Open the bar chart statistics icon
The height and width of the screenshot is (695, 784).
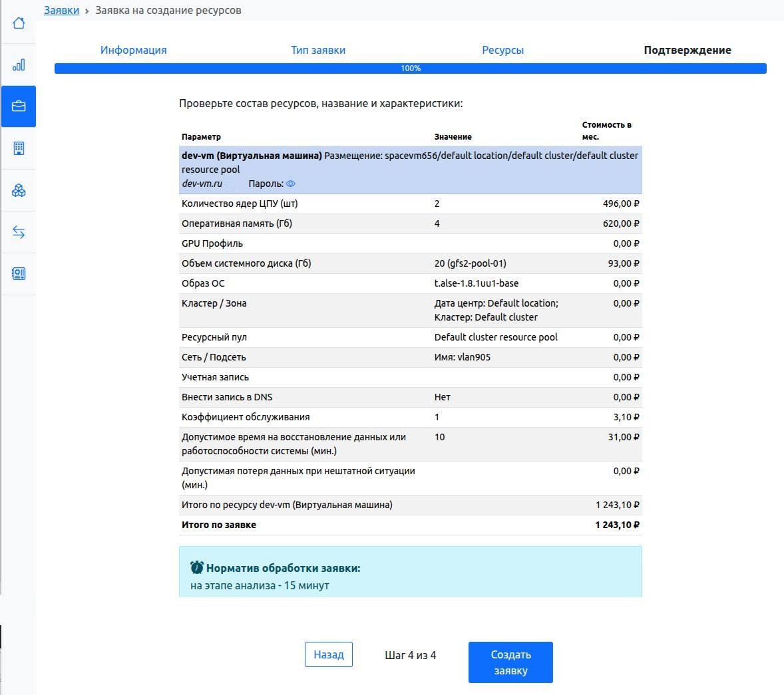19,65
